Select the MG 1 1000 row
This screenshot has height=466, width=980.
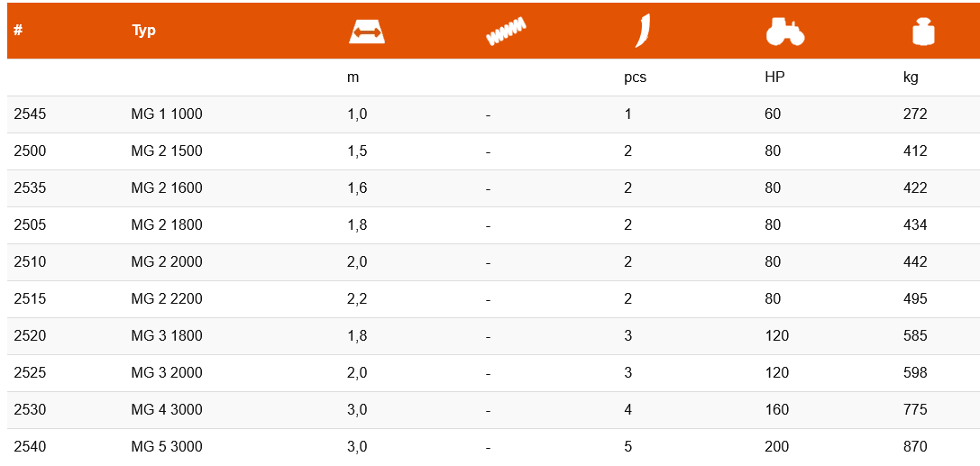coord(167,114)
